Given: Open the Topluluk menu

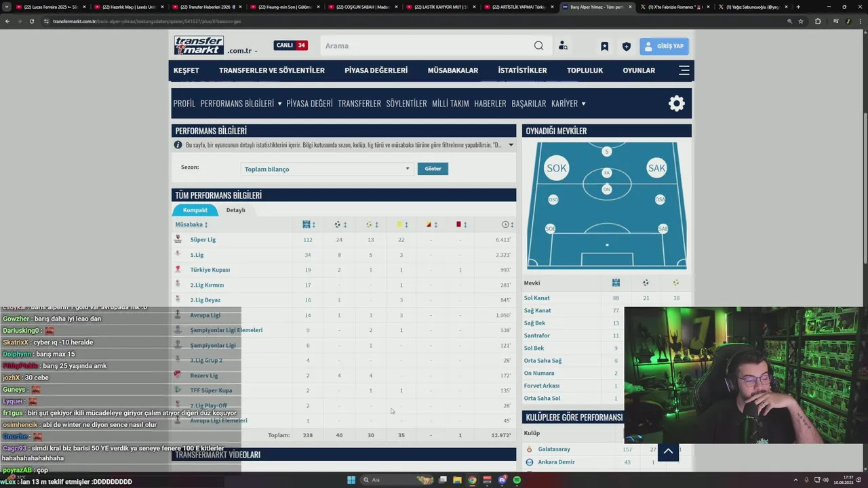Looking at the screenshot, I should 585,70.
